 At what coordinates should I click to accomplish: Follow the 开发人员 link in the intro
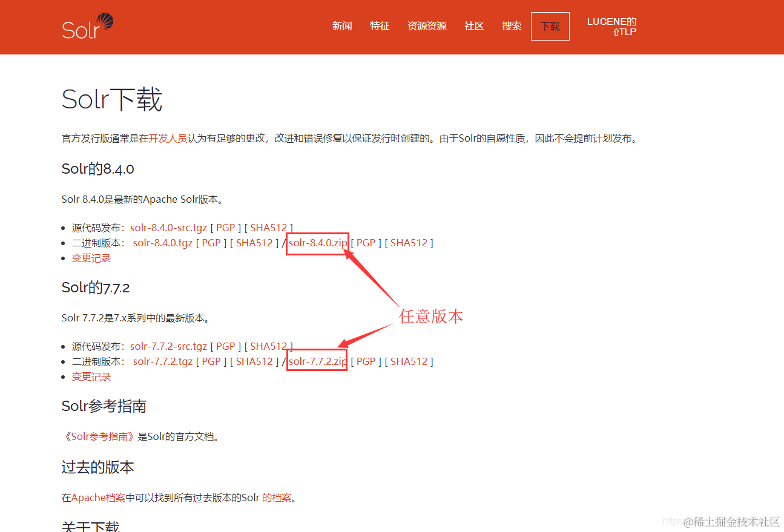(168, 138)
